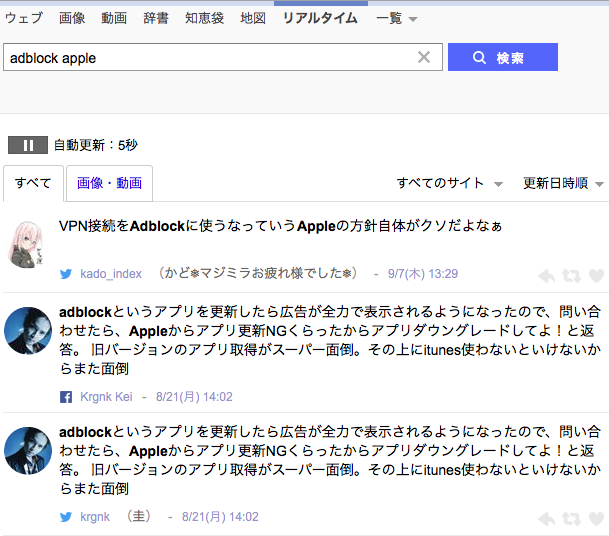Open the krgnk profile link
This screenshot has height=536, width=609.
[95, 517]
